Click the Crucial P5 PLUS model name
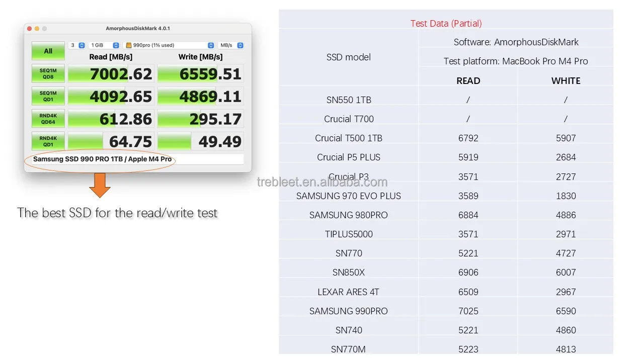644x362 pixels. click(x=349, y=157)
